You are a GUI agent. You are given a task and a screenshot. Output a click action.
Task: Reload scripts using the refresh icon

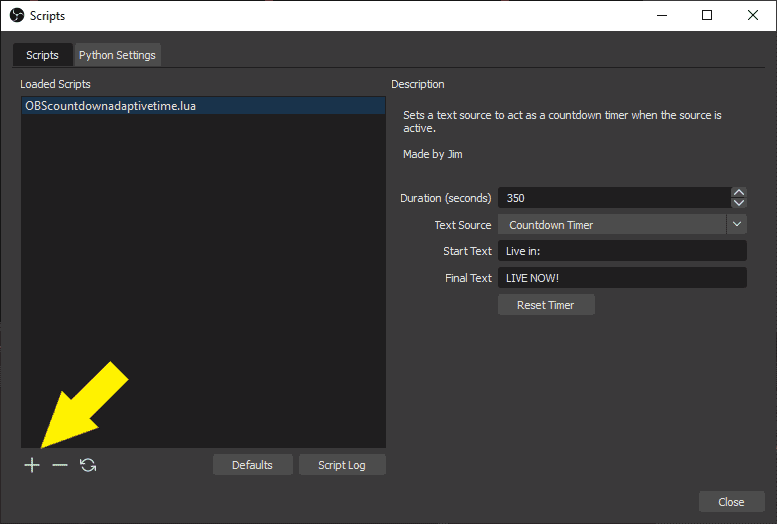click(x=88, y=465)
